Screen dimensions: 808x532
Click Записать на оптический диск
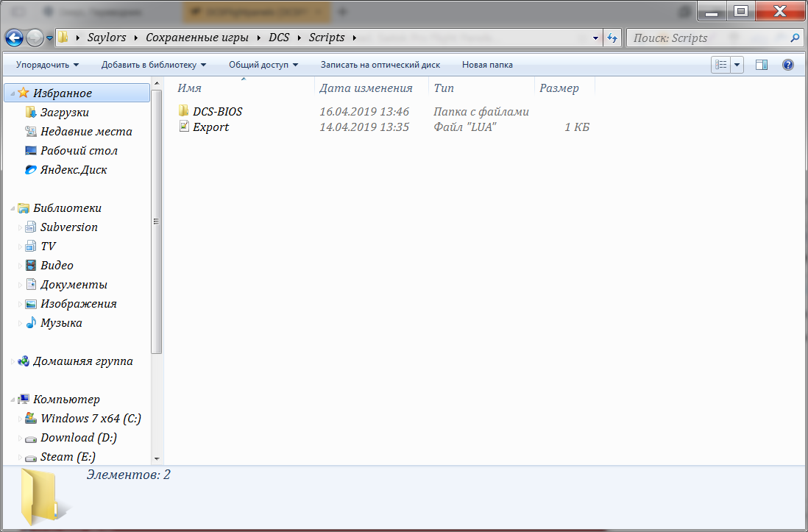[380, 65]
